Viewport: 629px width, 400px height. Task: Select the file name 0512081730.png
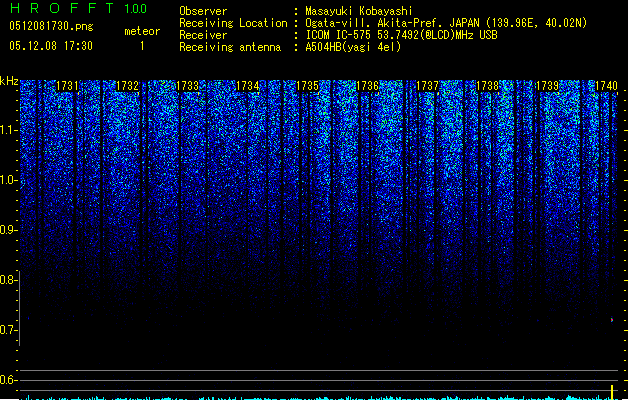51,26
